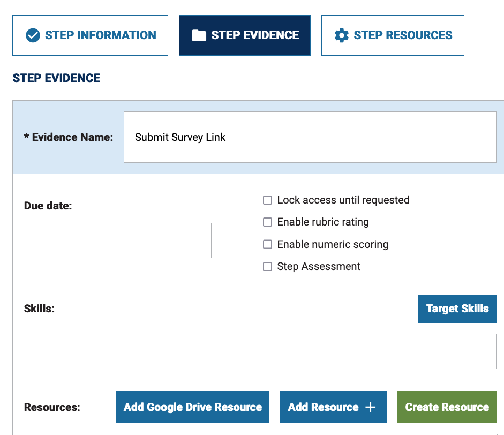The width and height of the screenshot is (504, 435).
Task: Click the Lock access until requested label
Action: (x=343, y=200)
